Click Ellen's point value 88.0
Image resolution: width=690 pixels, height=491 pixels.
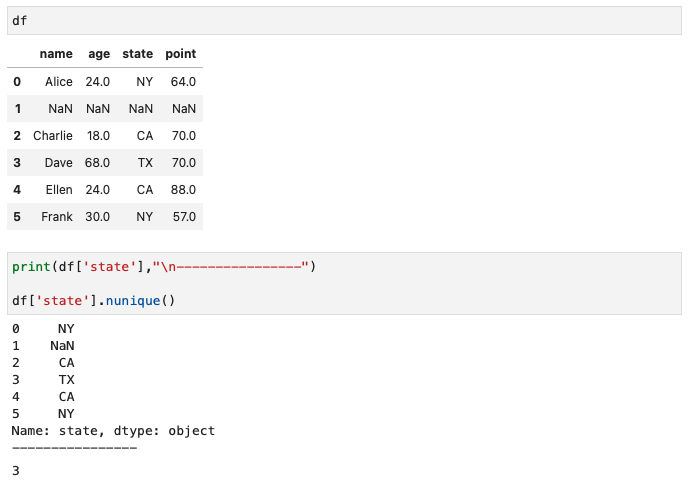point(183,189)
